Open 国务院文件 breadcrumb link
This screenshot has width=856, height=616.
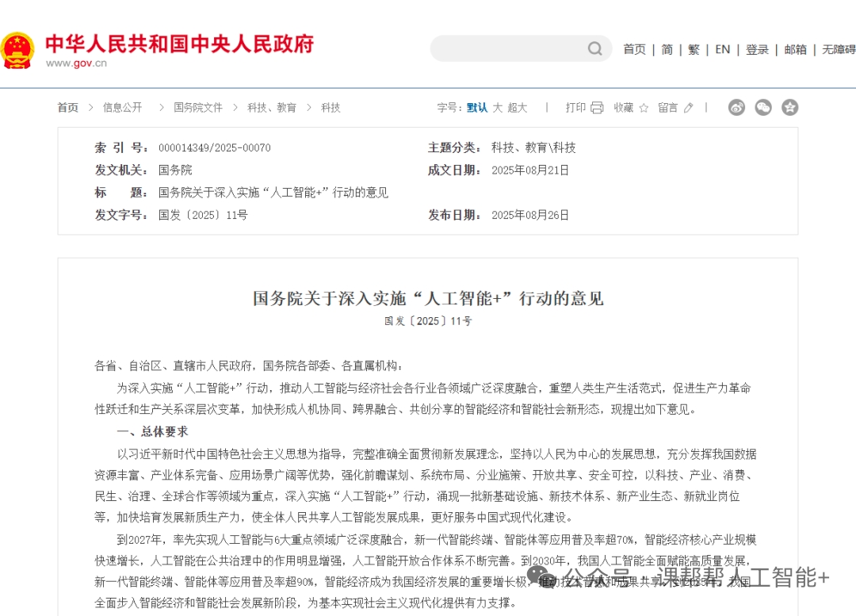click(x=198, y=108)
